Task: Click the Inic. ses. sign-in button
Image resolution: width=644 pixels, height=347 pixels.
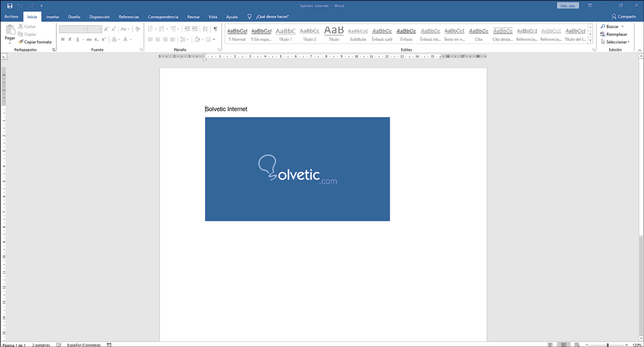Action: [x=568, y=5]
